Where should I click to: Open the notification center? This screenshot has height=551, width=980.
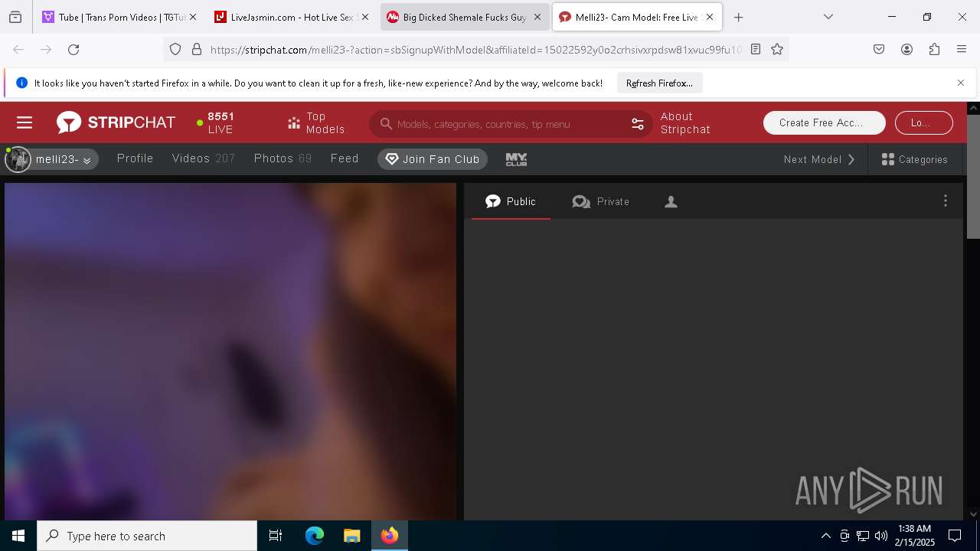[x=955, y=536]
